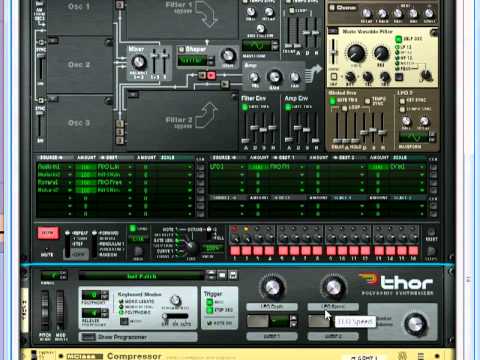This screenshot has width=480, height=360.
Task: Click the Init Patch name display
Action: tap(141, 276)
